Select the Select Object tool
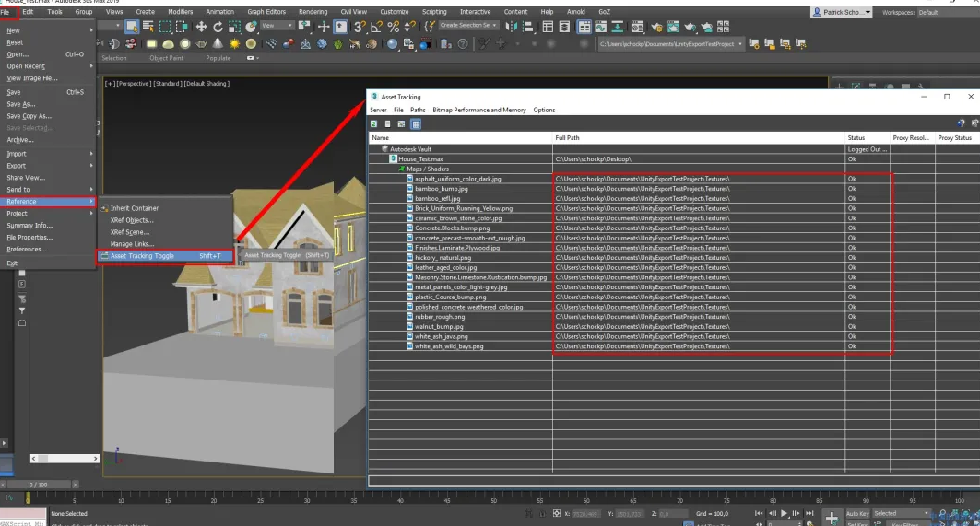Viewport: 980px width, 526px height. coord(131,26)
